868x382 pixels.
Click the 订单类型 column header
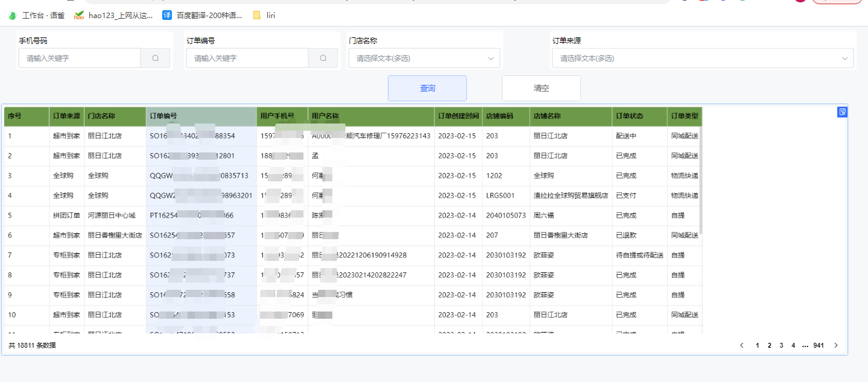coord(685,116)
